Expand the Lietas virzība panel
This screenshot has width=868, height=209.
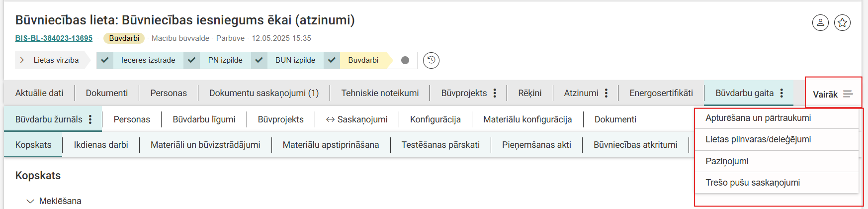[x=22, y=60]
